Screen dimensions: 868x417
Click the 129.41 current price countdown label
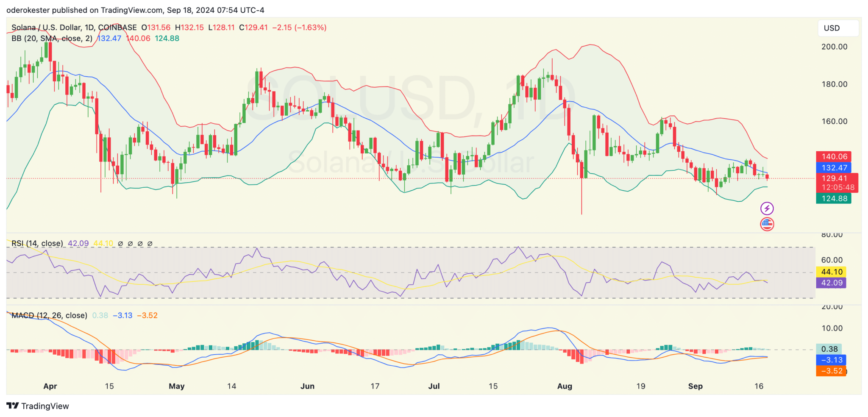pos(837,183)
